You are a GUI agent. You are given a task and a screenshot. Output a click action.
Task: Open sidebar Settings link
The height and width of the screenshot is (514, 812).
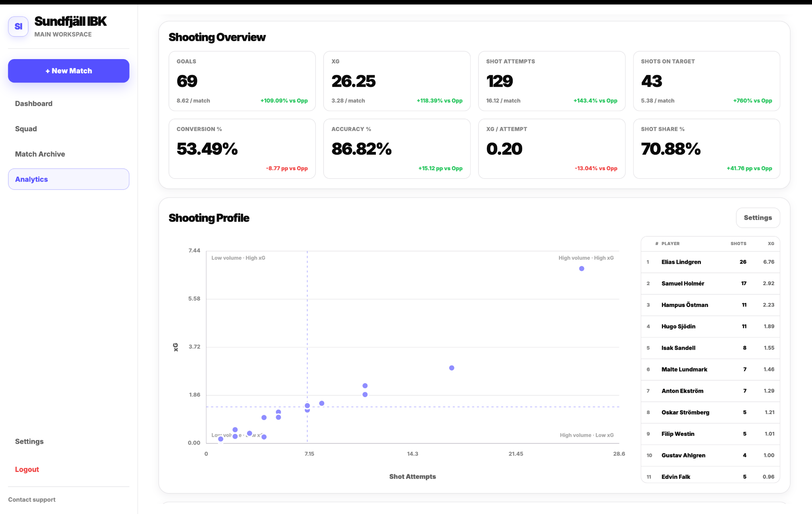click(x=29, y=441)
